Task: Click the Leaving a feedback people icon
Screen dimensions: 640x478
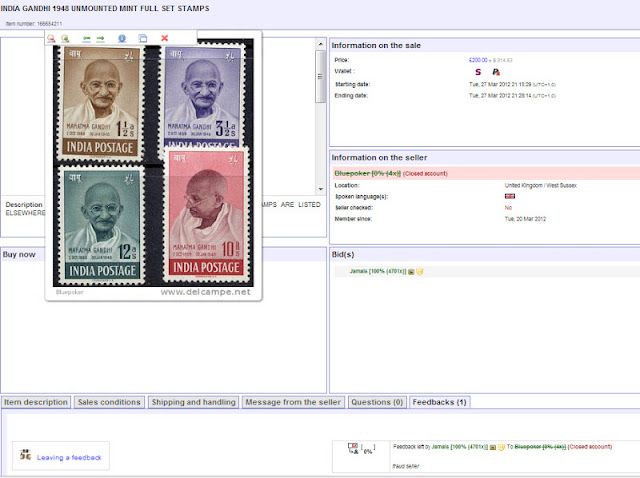Action: coord(25,454)
